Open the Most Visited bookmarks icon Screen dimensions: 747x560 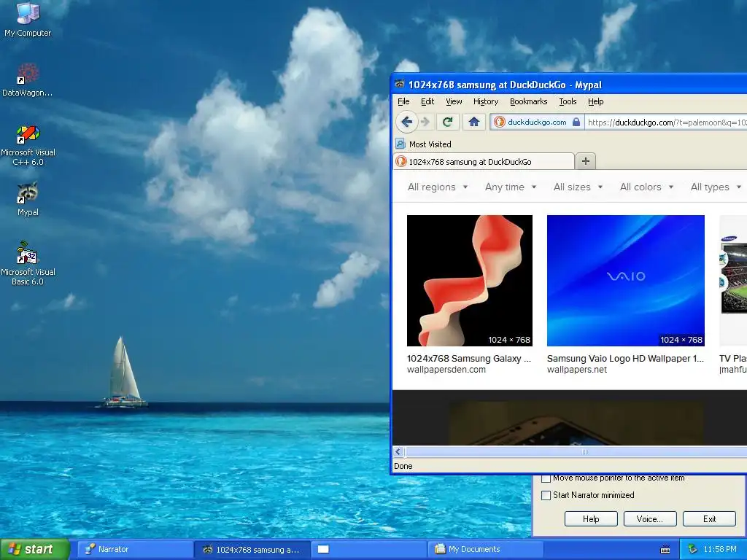(400, 144)
